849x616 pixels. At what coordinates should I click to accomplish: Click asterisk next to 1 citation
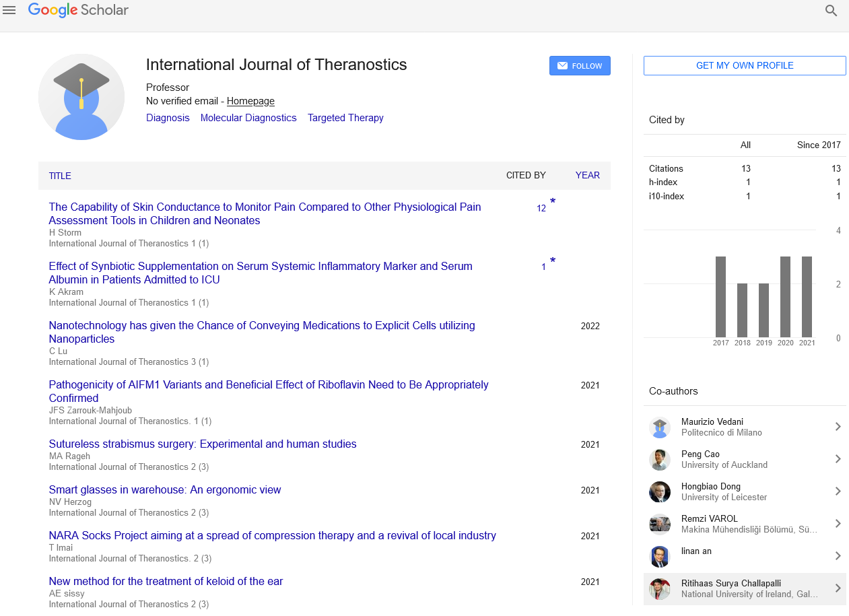click(553, 261)
